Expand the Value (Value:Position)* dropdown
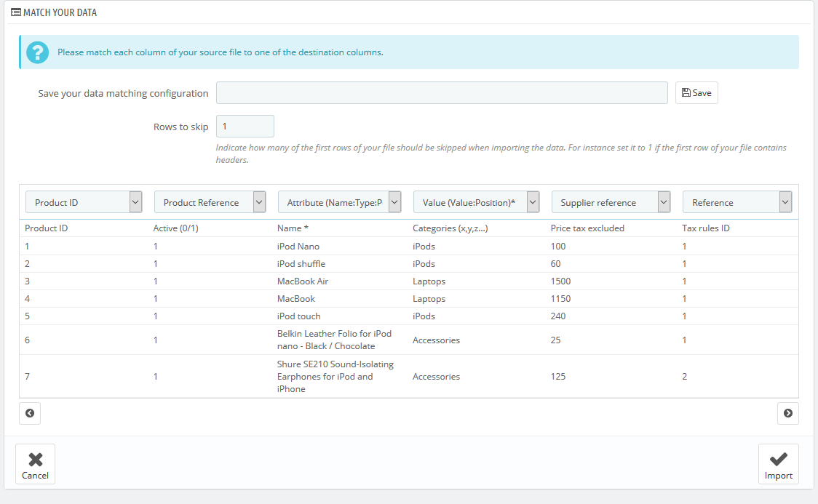818x504 pixels. point(476,202)
